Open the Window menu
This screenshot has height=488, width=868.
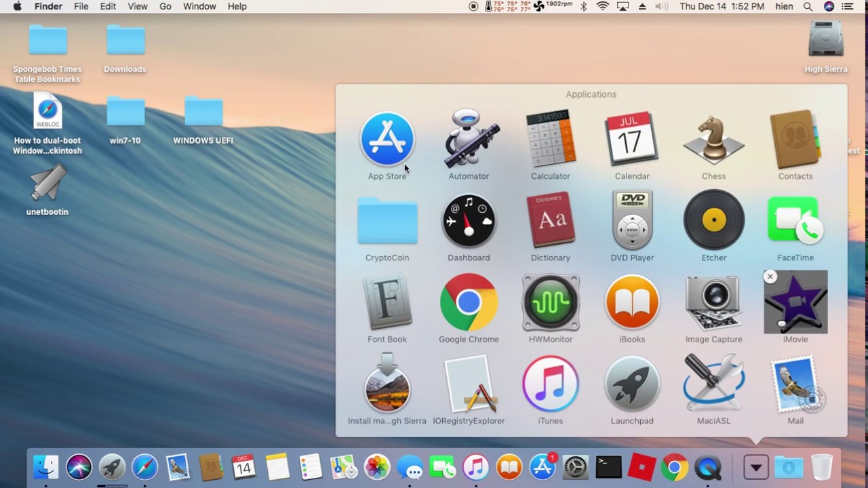tap(199, 6)
